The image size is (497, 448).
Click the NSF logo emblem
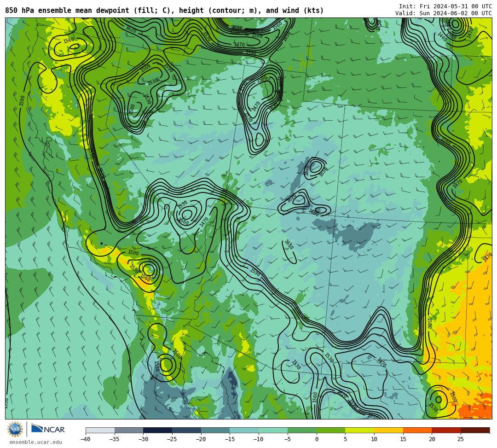[x=15, y=429]
